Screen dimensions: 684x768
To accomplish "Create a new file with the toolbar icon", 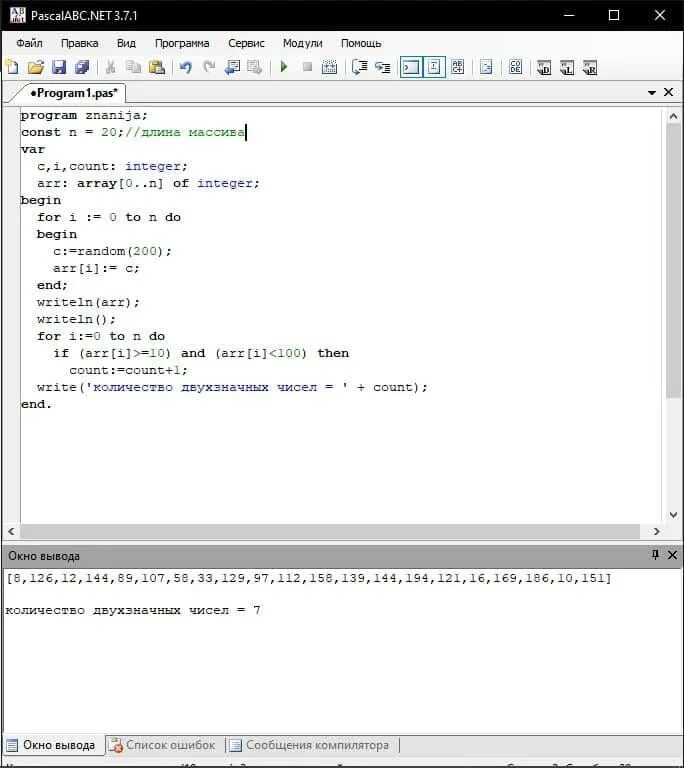I will [13, 67].
